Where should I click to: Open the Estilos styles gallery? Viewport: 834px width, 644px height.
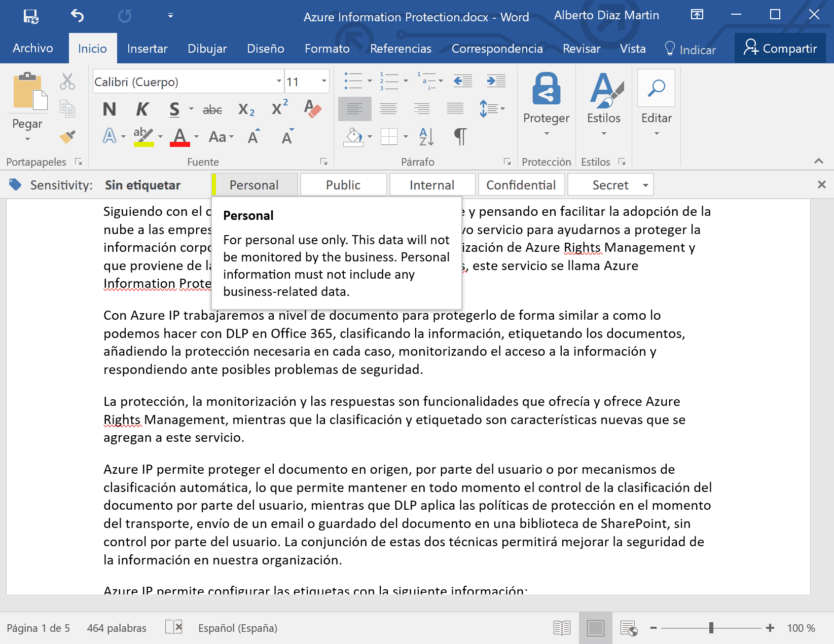tap(604, 105)
